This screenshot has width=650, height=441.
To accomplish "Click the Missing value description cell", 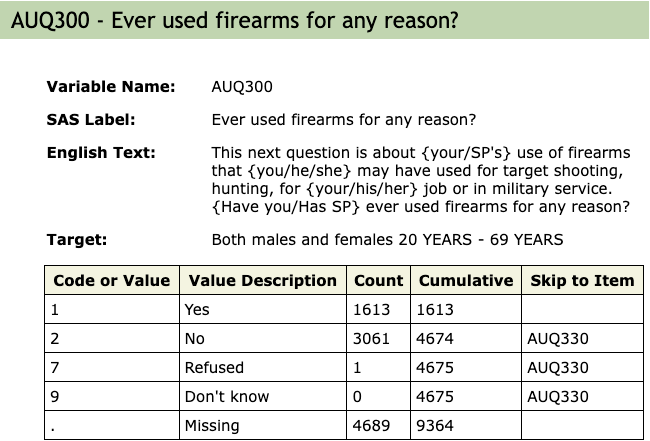I will 212,425.
